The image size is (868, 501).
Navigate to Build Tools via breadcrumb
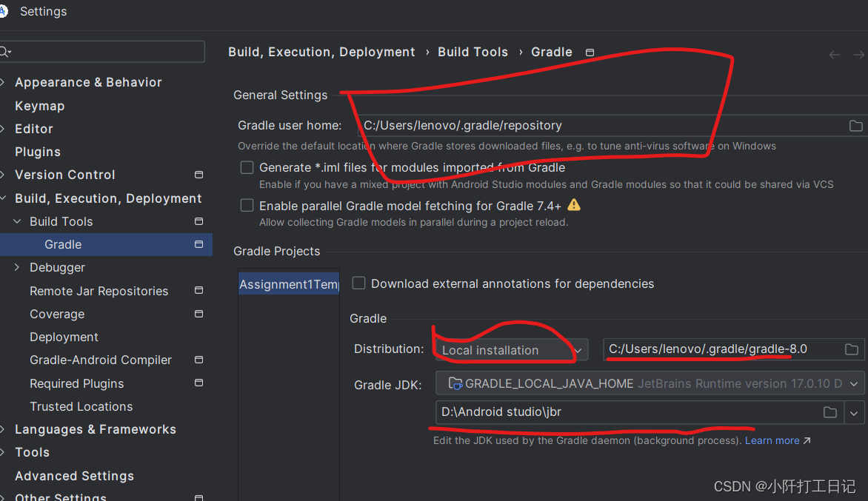coord(473,52)
